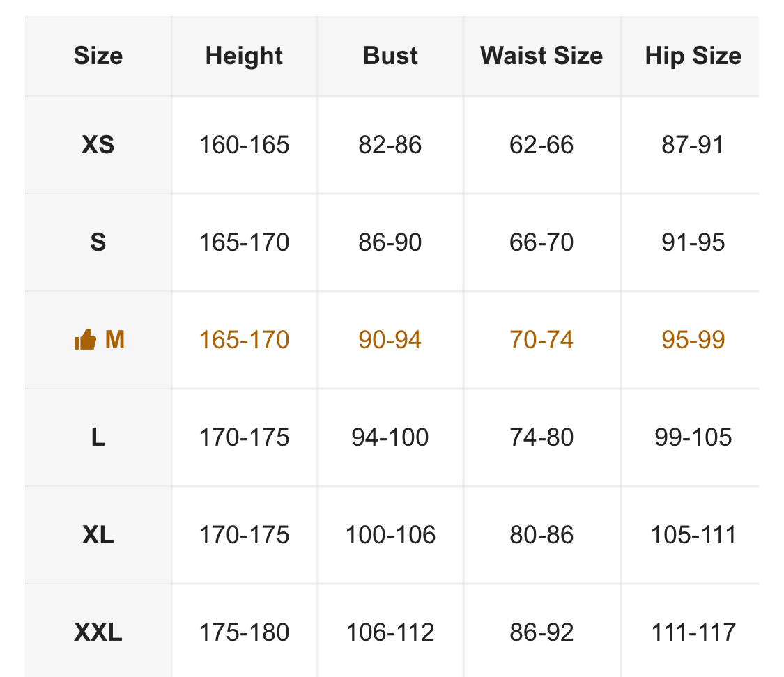Select the XXL size row label
Viewport: 784px width, 677px height.
click(98, 632)
